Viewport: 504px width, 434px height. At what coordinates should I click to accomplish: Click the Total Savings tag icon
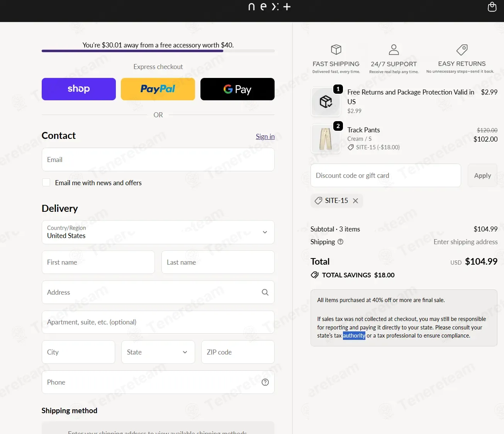(x=315, y=275)
